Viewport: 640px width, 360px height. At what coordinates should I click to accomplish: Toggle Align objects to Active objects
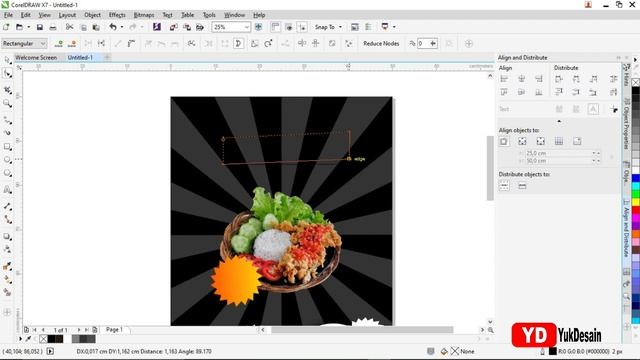coord(504,141)
